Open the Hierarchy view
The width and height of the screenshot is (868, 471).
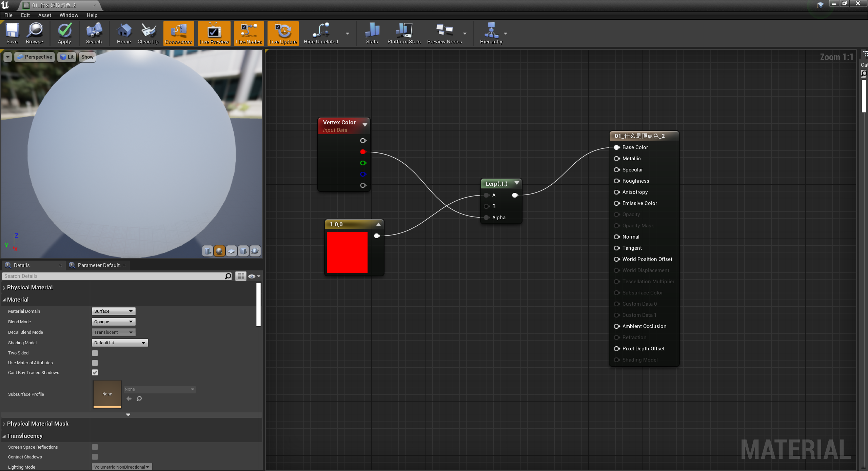click(x=491, y=33)
